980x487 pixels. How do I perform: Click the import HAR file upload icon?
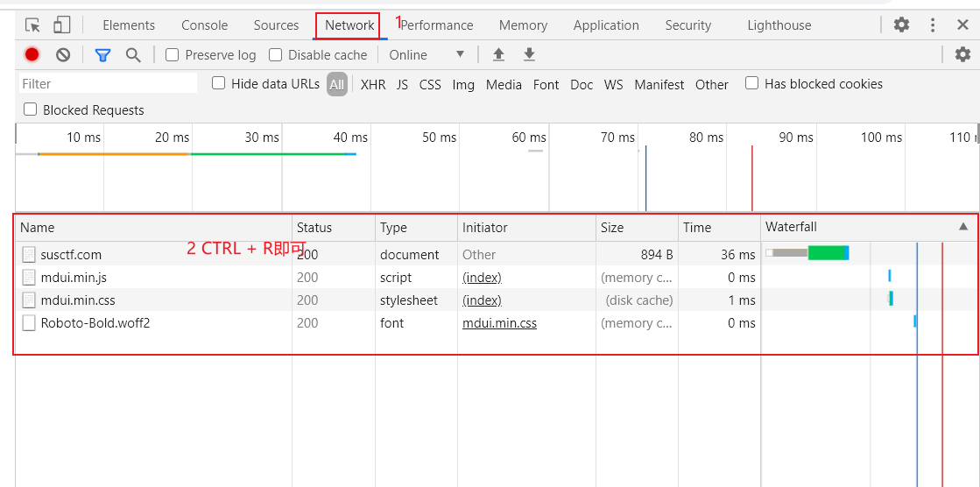pyautogui.click(x=498, y=54)
